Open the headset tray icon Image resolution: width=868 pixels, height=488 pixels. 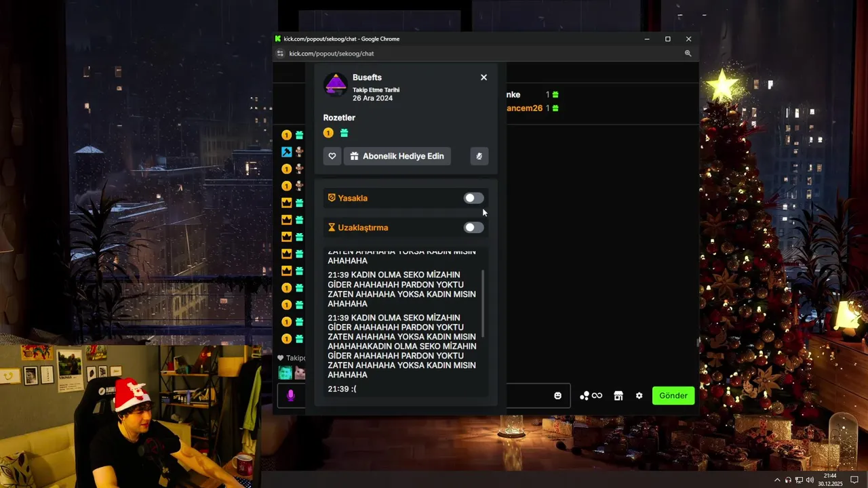coord(788,480)
